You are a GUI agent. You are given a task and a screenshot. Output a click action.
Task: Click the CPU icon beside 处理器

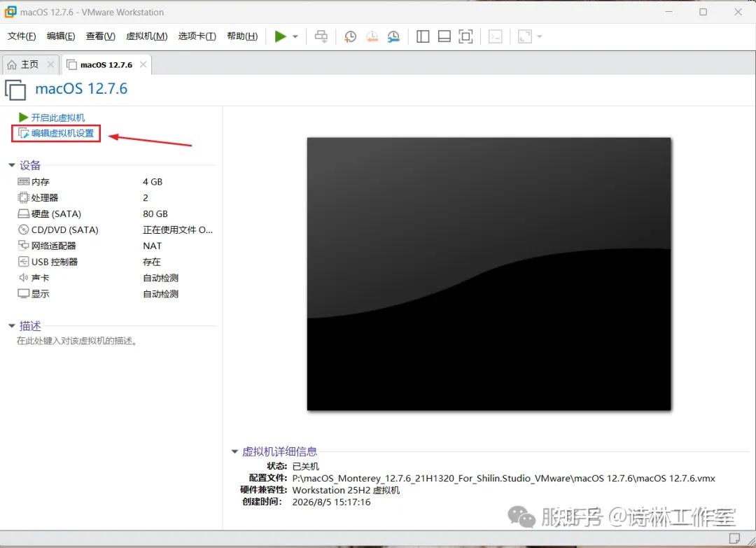pyautogui.click(x=23, y=197)
